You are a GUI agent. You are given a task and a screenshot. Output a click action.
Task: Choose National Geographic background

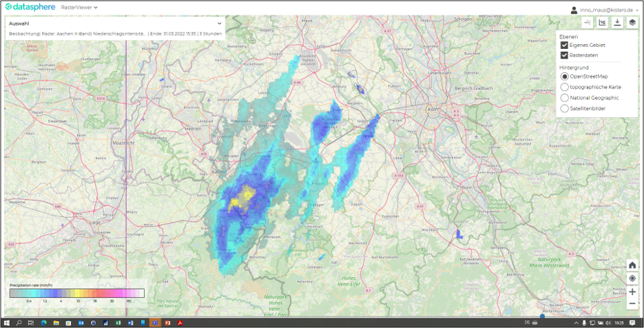coord(565,98)
